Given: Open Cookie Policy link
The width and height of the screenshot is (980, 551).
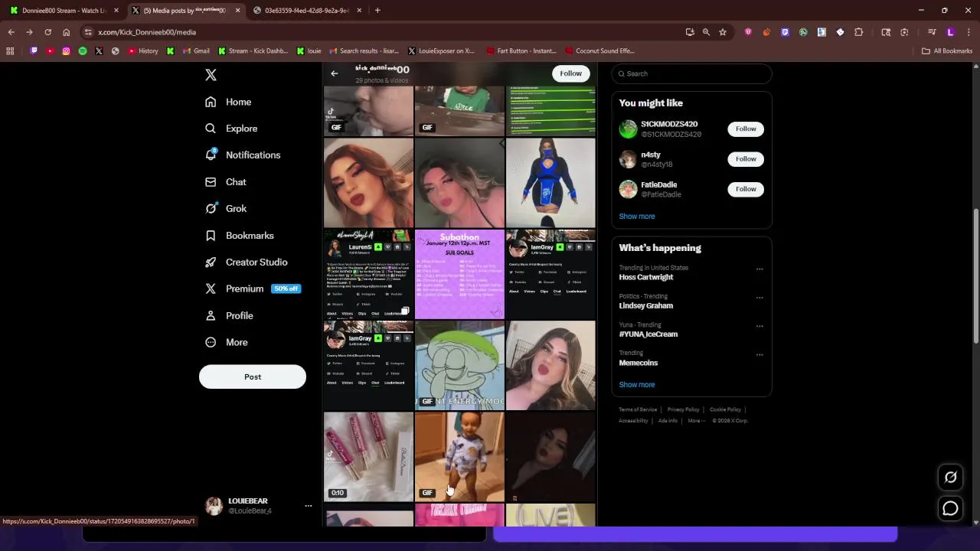Looking at the screenshot, I should [725, 409].
